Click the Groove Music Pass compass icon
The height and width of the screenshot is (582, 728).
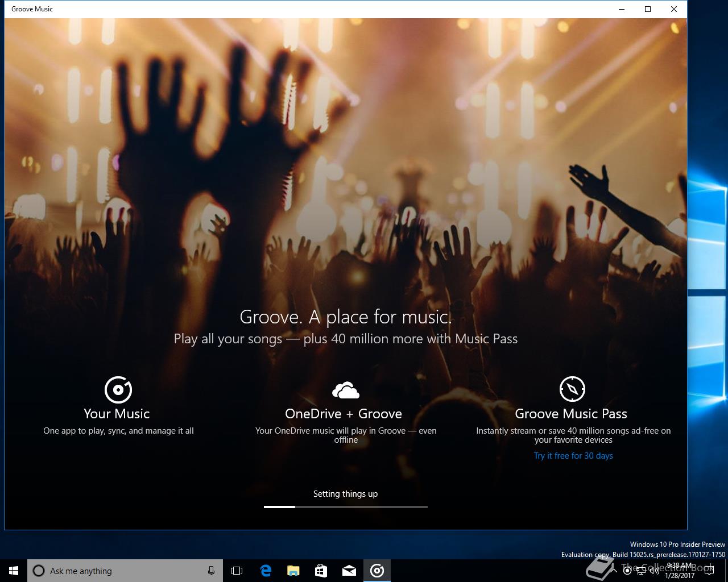point(572,389)
